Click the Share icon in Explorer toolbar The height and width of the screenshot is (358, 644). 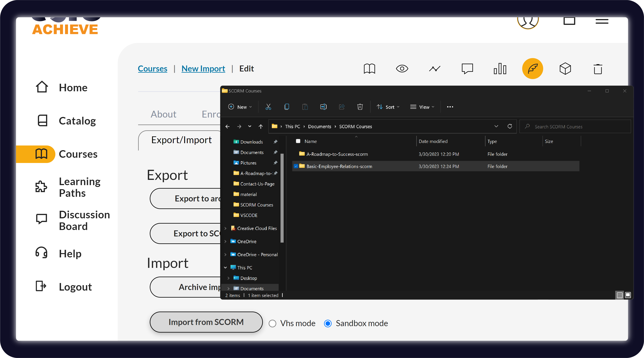pos(342,107)
